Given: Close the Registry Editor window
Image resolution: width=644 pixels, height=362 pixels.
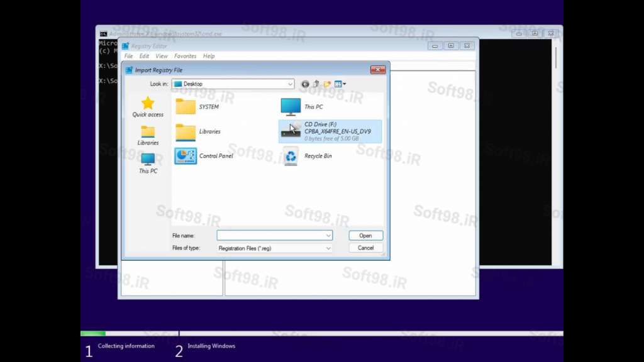Looking at the screenshot, I should point(467,46).
